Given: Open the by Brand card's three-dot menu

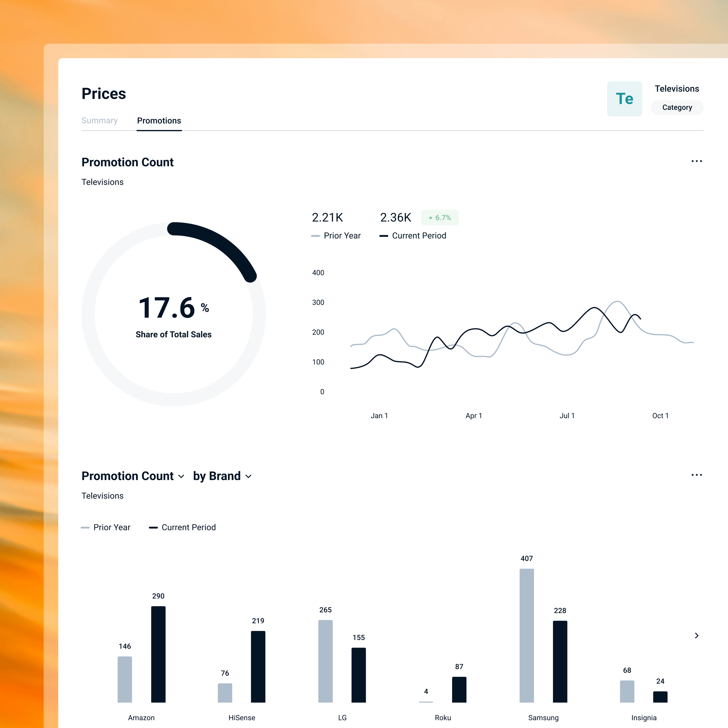Looking at the screenshot, I should 696,475.
